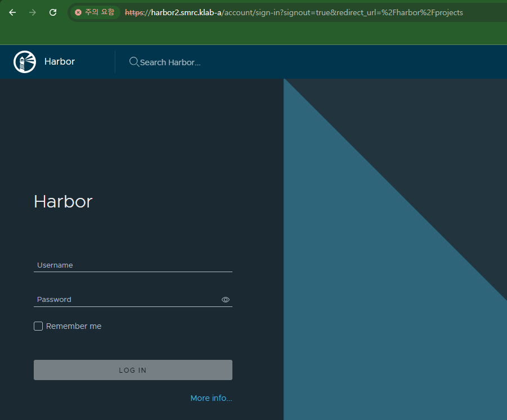This screenshot has width=507, height=420.
Task: Click the browser forward arrow
Action: (x=32, y=12)
